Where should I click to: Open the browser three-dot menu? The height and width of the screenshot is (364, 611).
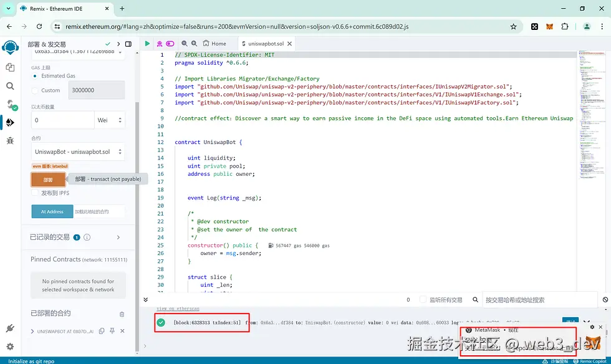[x=602, y=27]
